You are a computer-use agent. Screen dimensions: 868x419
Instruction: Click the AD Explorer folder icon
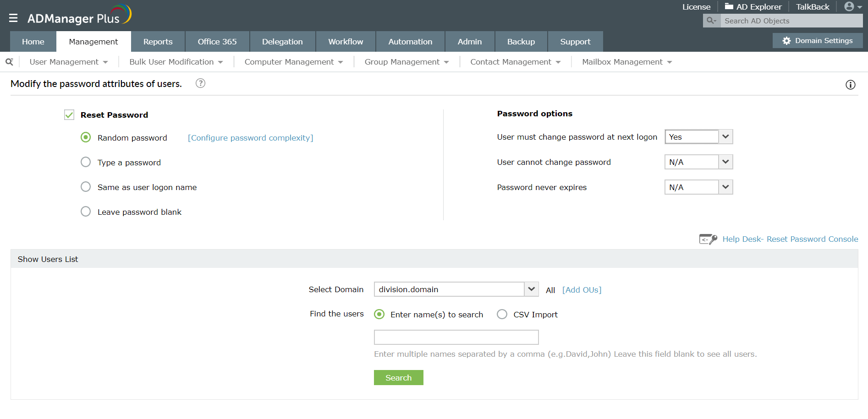click(729, 6)
